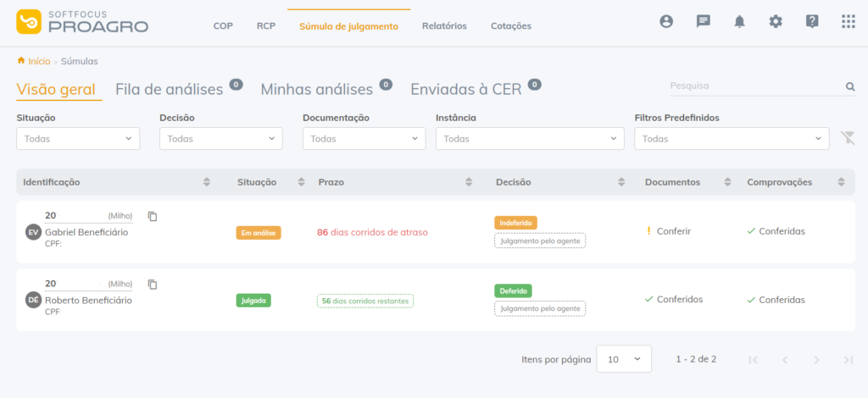The height and width of the screenshot is (398, 868).
Task: Click the Indeferido decision badge
Action: point(515,223)
